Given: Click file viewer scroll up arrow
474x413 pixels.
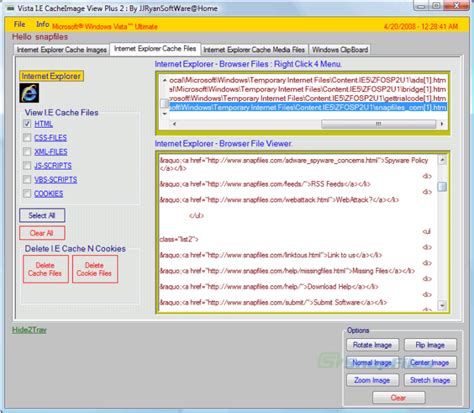Looking at the screenshot, I should tap(442, 160).
